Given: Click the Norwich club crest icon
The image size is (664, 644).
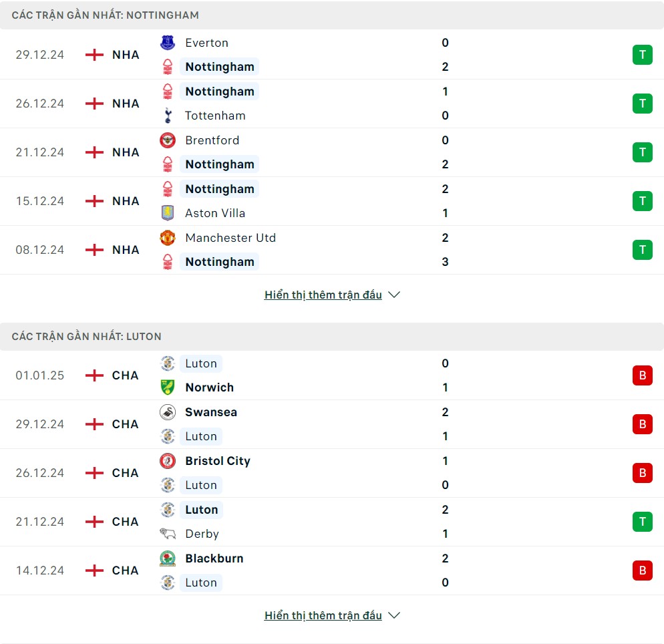Looking at the screenshot, I should coord(168,387).
